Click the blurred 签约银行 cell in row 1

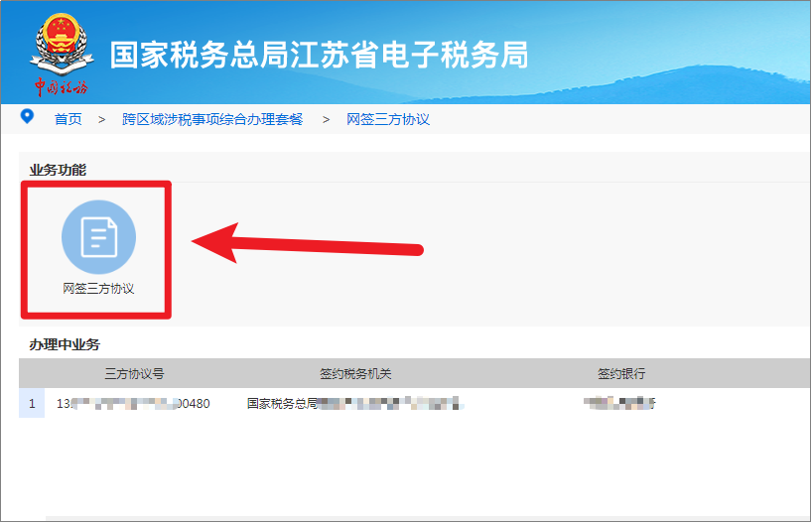pyautogui.click(x=619, y=403)
